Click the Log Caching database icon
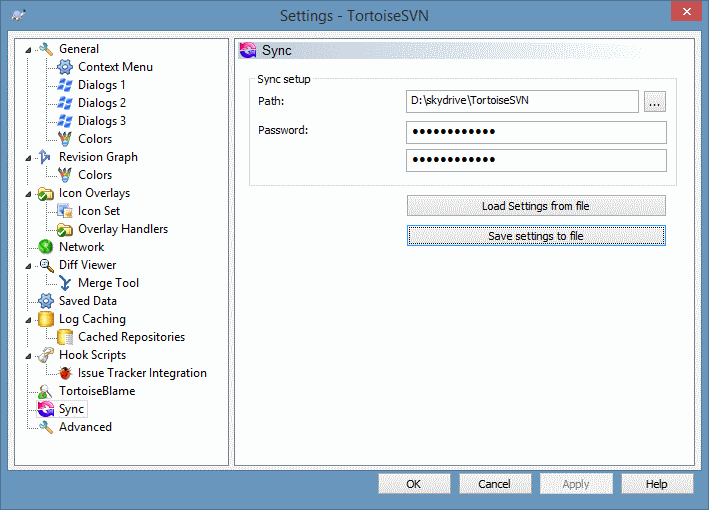 (x=46, y=319)
